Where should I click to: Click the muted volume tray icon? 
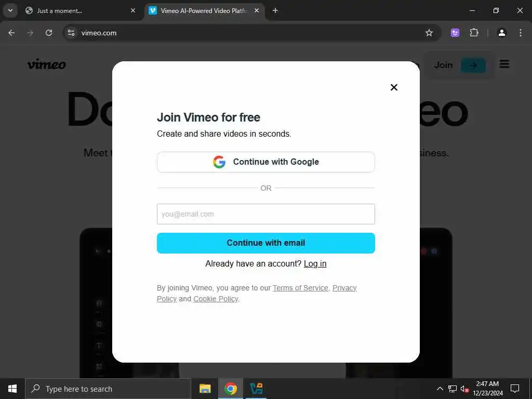tap(464, 389)
